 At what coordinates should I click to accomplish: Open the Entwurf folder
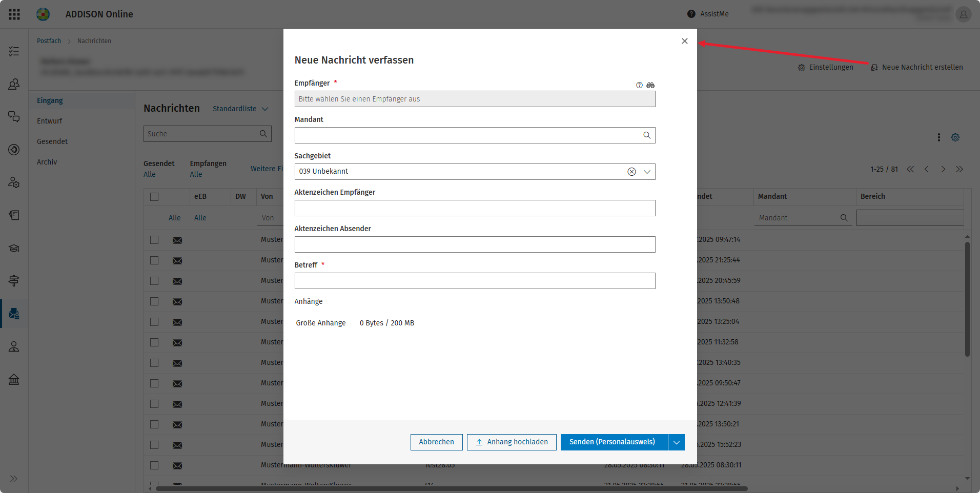coord(49,121)
